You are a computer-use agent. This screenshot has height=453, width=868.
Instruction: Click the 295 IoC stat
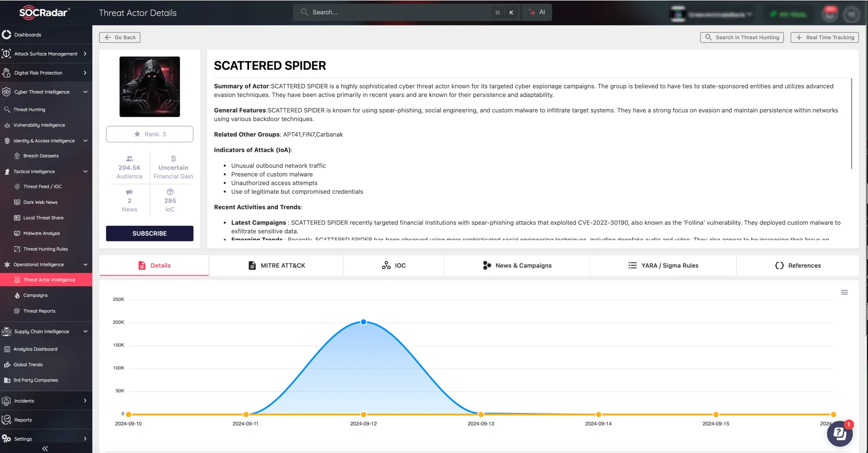pyautogui.click(x=170, y=200)
